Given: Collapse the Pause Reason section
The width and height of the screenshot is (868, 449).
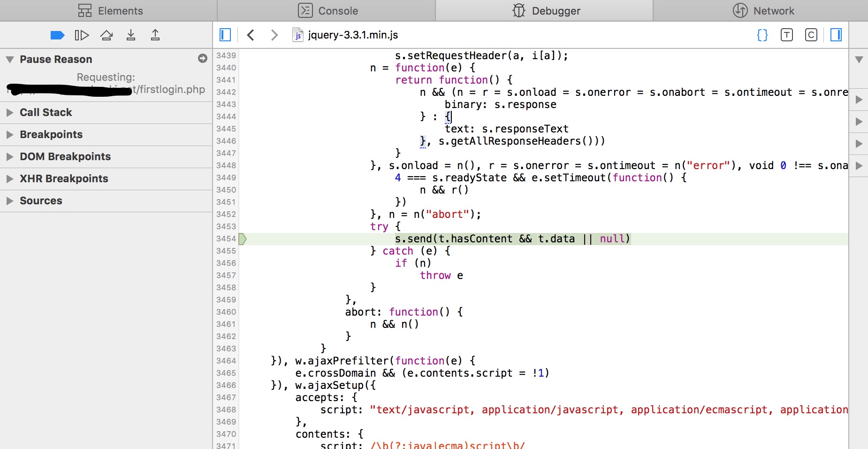Looking at the screenshot, I should 10,60.
